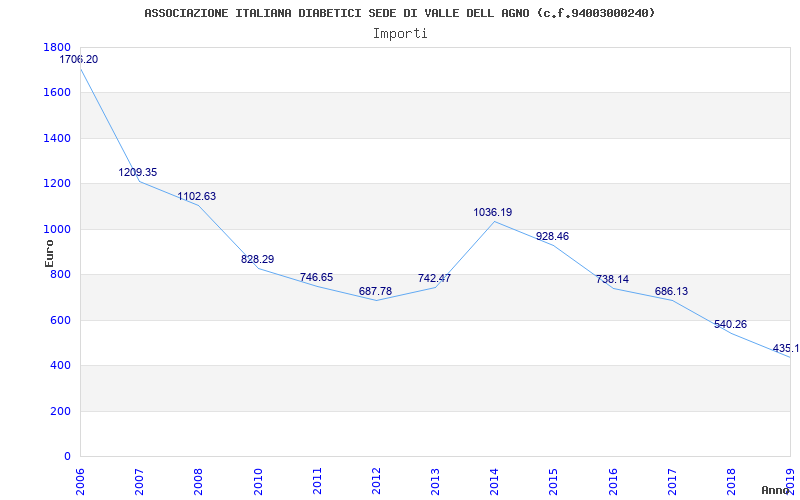800x500 pixels.
Task: Click the Importi chart subtitle
Action: [x=400, y=34]
